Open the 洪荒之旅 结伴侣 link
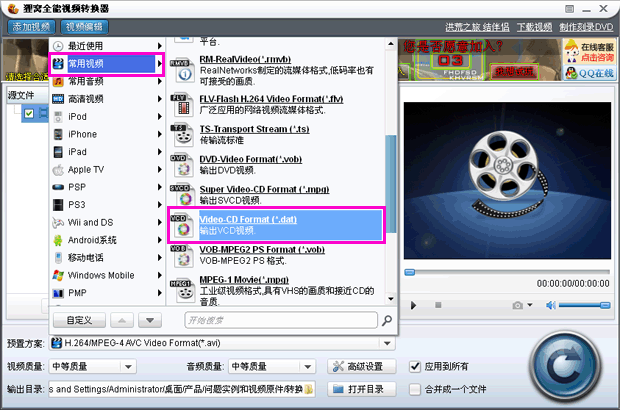The image size is (620, 410). (x=477, y=27)
